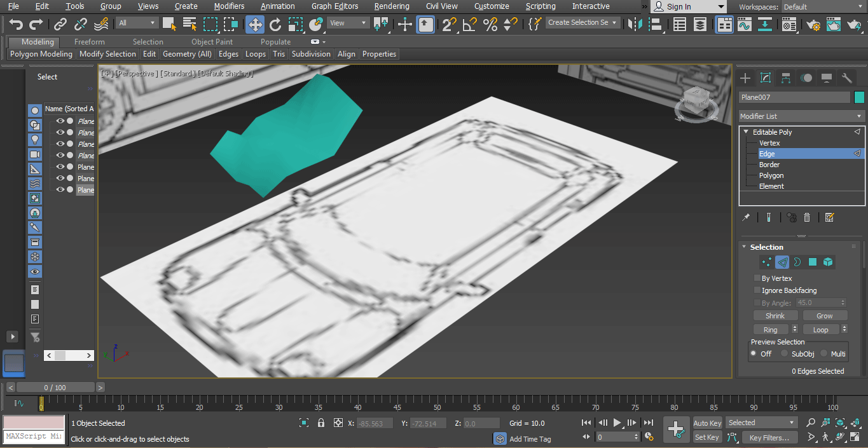Screen dimensions: 868x448
Task: Enable the Ignore Backfacing checkbox
Action: point(757,290)
